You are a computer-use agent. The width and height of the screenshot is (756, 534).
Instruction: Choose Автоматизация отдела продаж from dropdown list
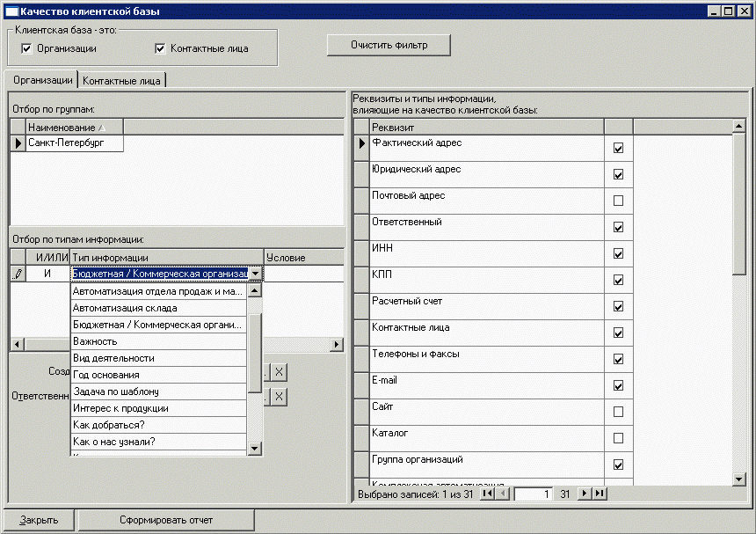point(158,291)
